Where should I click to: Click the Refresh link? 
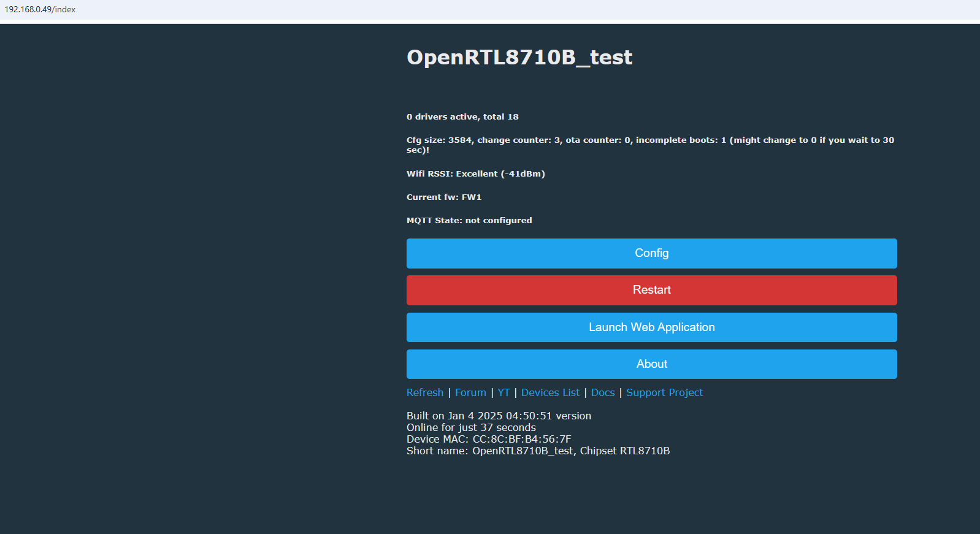pyautogui.click(x=425, y=392)
